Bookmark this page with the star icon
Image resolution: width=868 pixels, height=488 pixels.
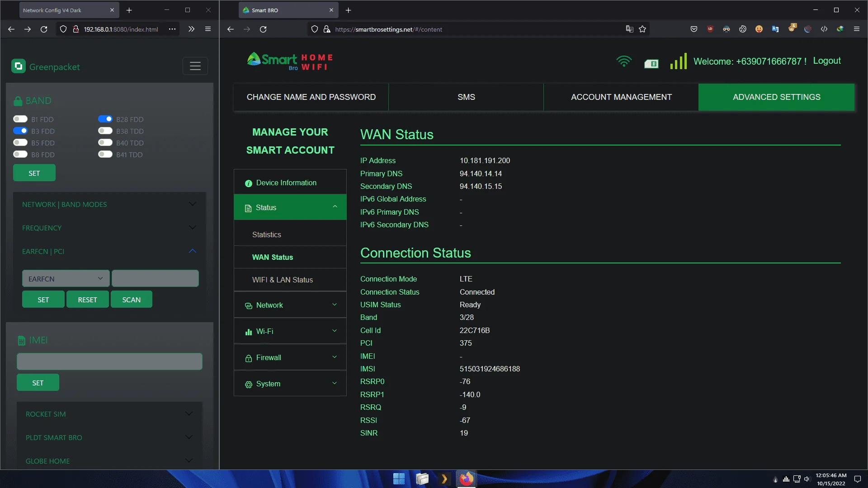pos(642,29)
